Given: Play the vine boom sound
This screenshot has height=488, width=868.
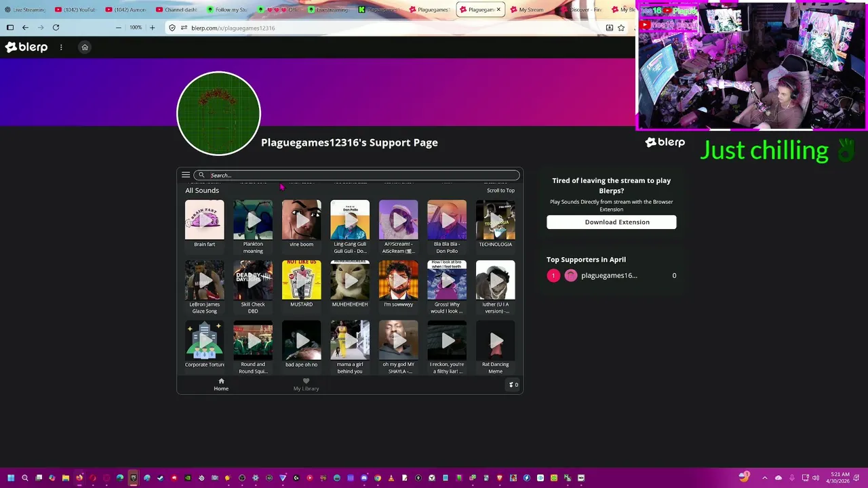Looking at the screenshot, I should pyautogui.click(x=301, y=220).
